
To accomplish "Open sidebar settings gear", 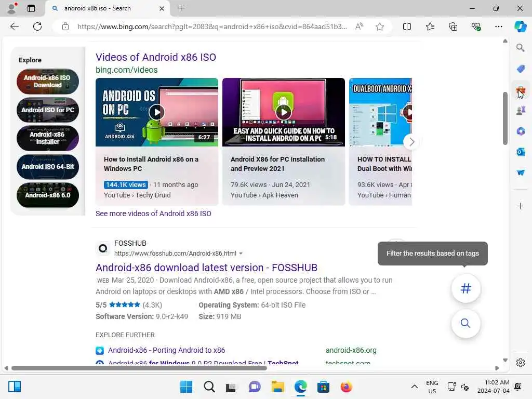I will pos(521,363).
